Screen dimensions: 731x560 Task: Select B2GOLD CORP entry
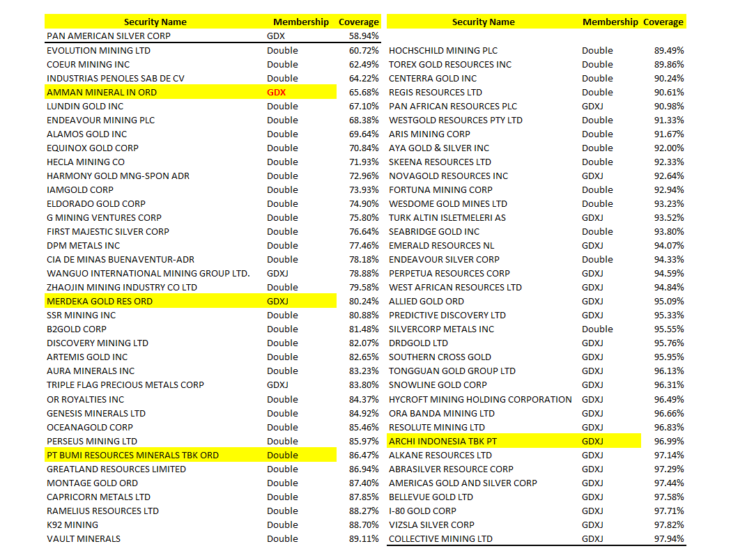tap(77, 329)
